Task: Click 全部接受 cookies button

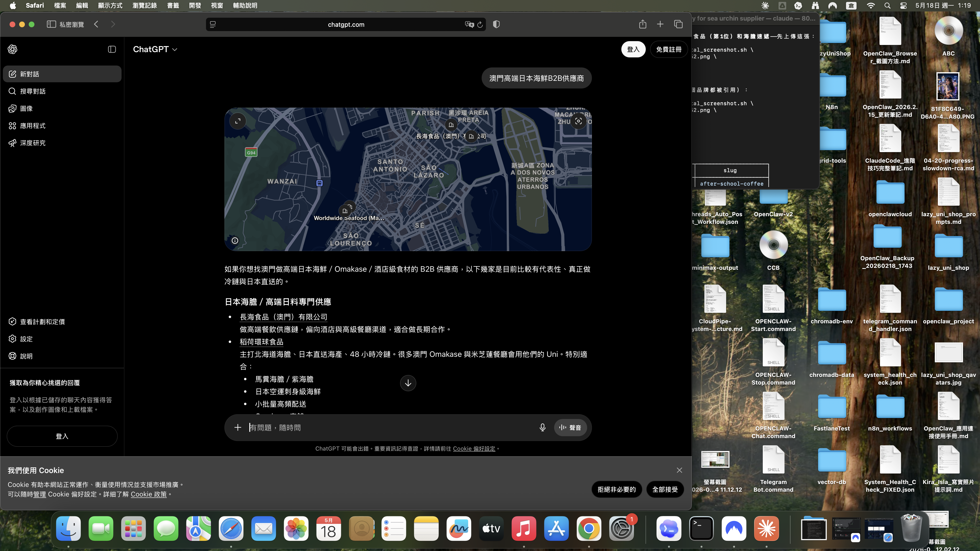Action: click(x=665, y=489)
